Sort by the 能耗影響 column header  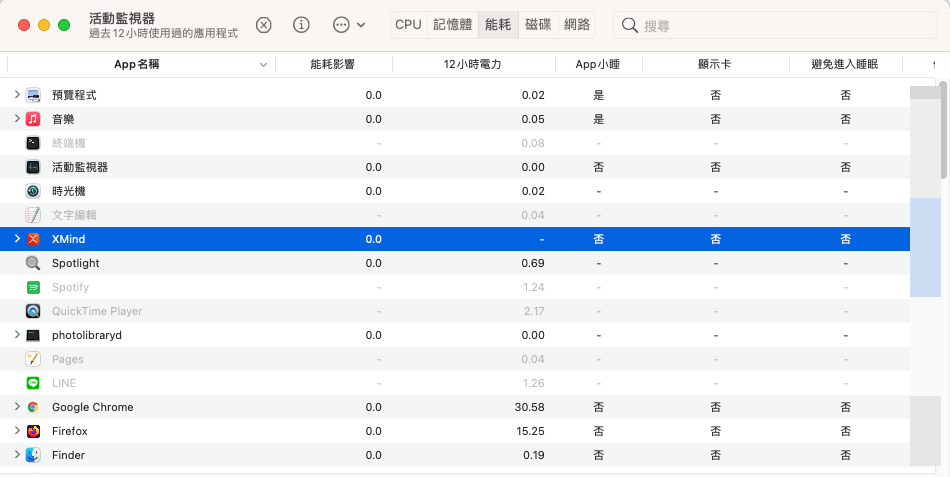(333, 64)
